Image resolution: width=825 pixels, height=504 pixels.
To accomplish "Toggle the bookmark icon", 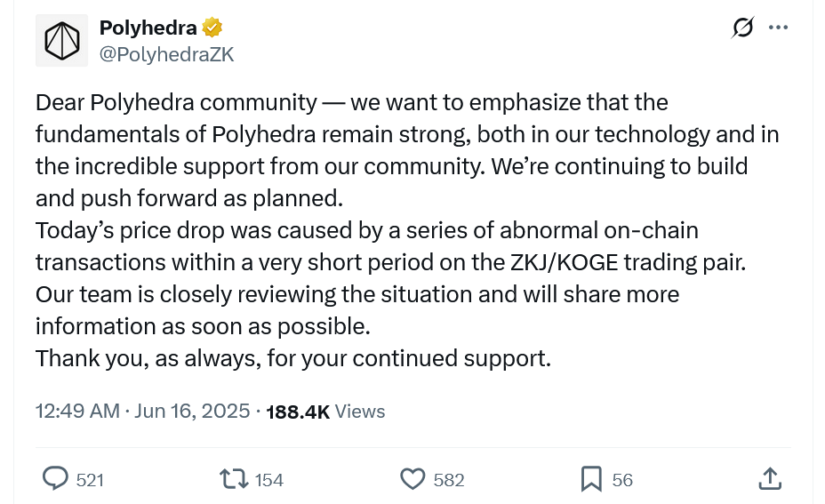I will click(591, 479).
